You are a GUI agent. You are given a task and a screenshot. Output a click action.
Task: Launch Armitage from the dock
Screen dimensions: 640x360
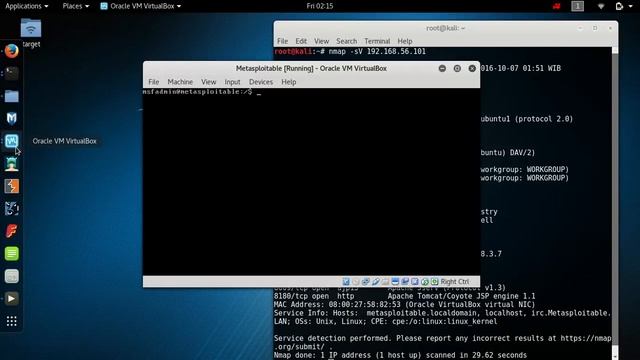[x=11, y=164]
